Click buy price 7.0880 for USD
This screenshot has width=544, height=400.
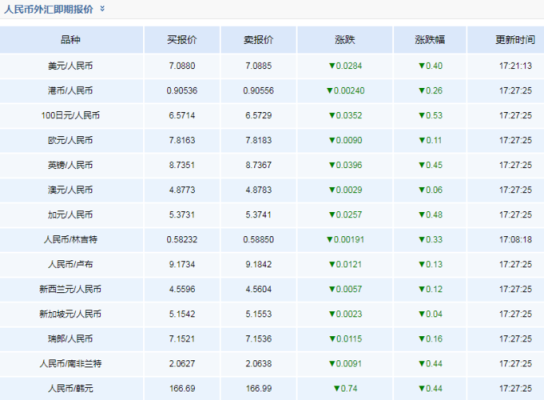point(182,66)
